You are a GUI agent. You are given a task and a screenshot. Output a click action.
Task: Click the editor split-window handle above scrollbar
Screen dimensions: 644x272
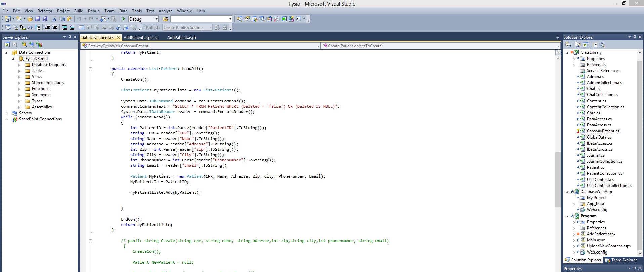pos(558,52)
